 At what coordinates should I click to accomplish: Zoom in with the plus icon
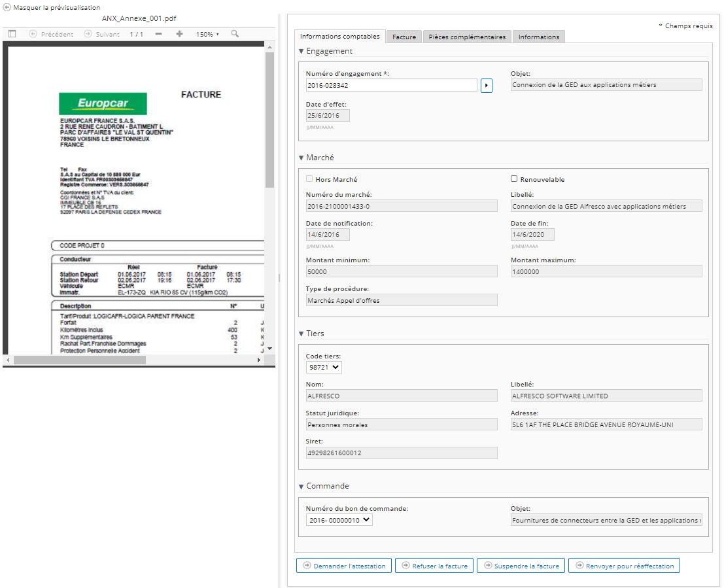click(x=180, y=34)
